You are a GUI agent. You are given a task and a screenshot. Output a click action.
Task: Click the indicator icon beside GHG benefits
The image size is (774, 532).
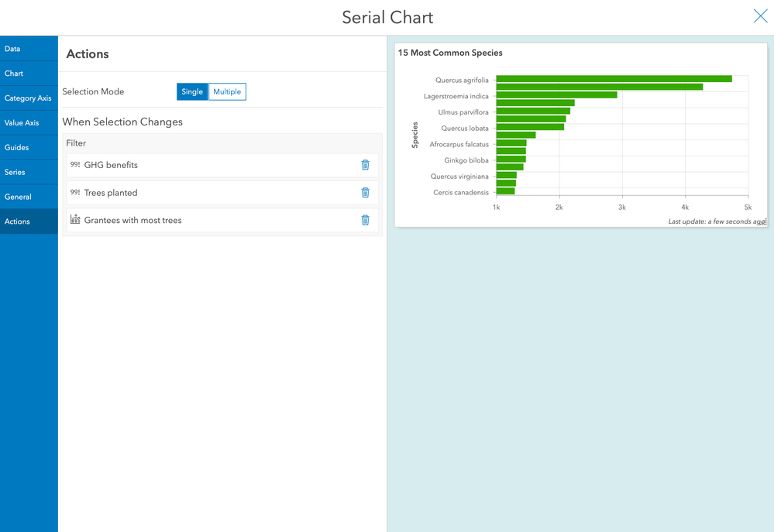point(75,164)
